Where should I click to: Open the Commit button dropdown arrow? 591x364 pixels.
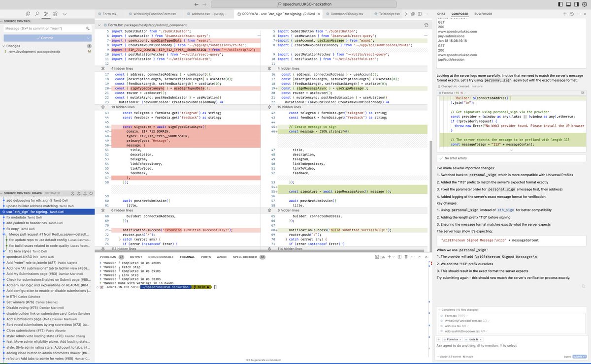[x=89, y=38]
